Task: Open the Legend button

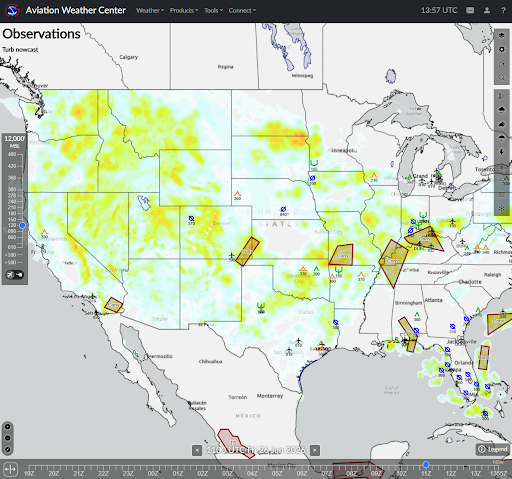Action: click(493, 449)
